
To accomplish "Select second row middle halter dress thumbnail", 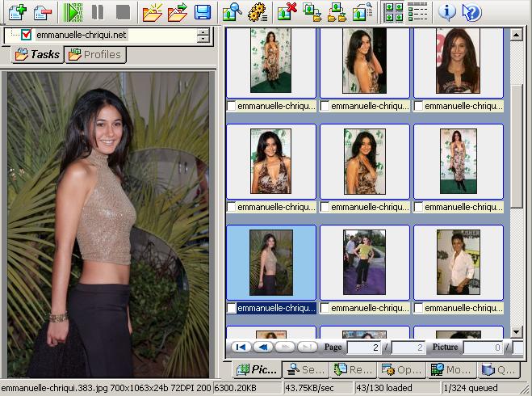I will (x=364, y=162).
